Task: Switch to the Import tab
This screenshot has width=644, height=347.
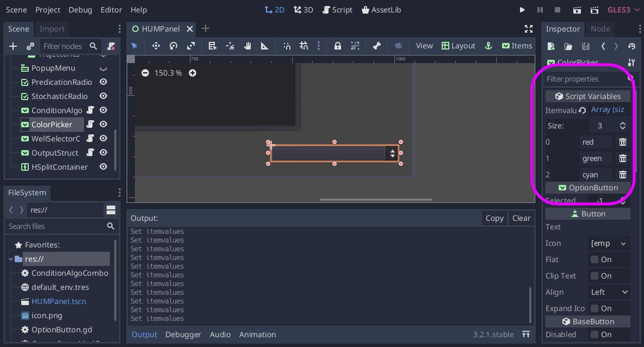Action: click(52, 29)
